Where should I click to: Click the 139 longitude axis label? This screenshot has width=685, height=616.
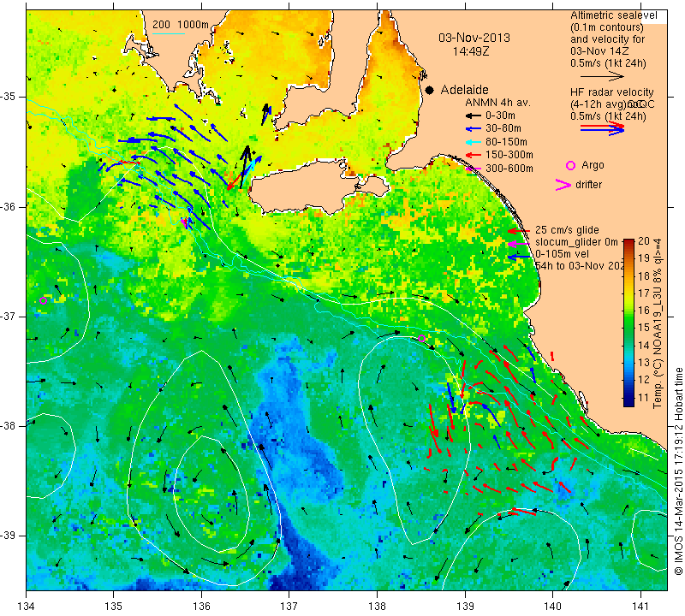coord(465,607)
